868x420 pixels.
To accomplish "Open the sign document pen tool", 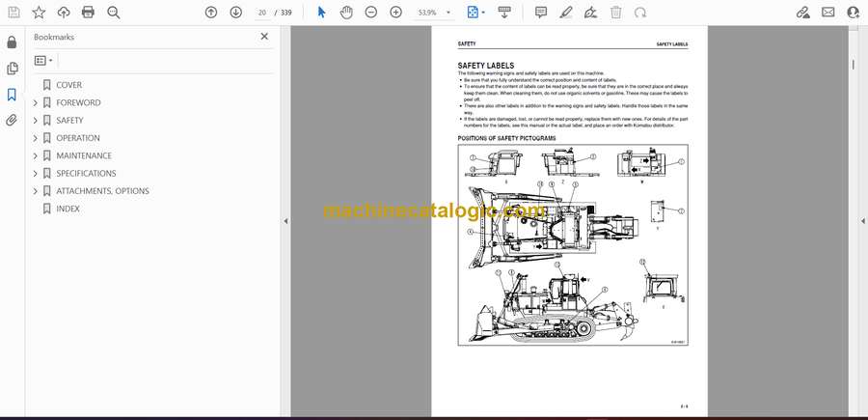I will click(590, 13).
